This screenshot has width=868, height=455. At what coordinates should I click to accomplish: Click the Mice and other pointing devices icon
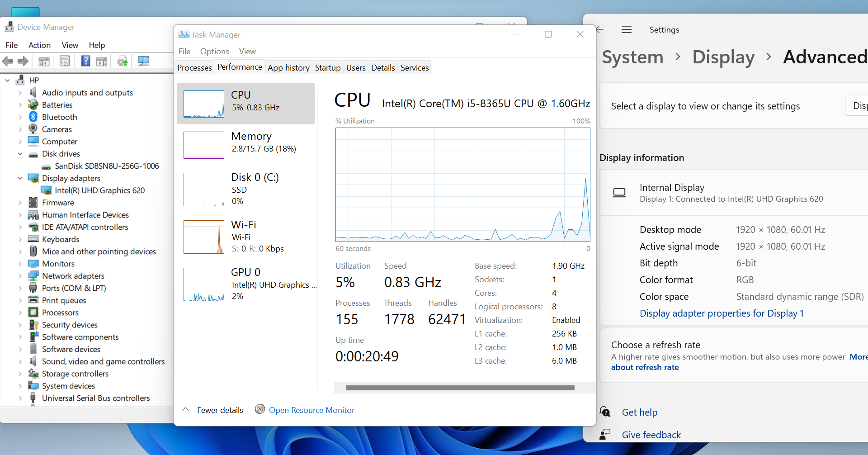pyautogui.click(x=33, y=251)
